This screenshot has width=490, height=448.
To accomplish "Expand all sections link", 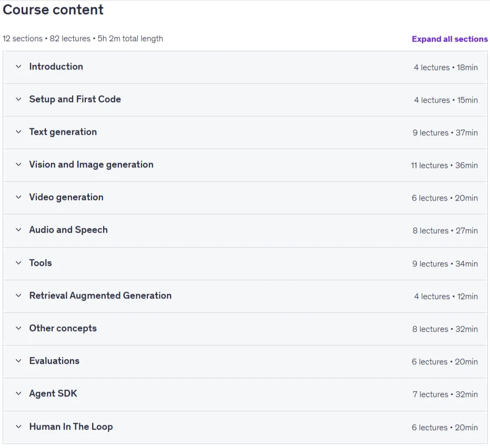I will click(x=449, y=39).
